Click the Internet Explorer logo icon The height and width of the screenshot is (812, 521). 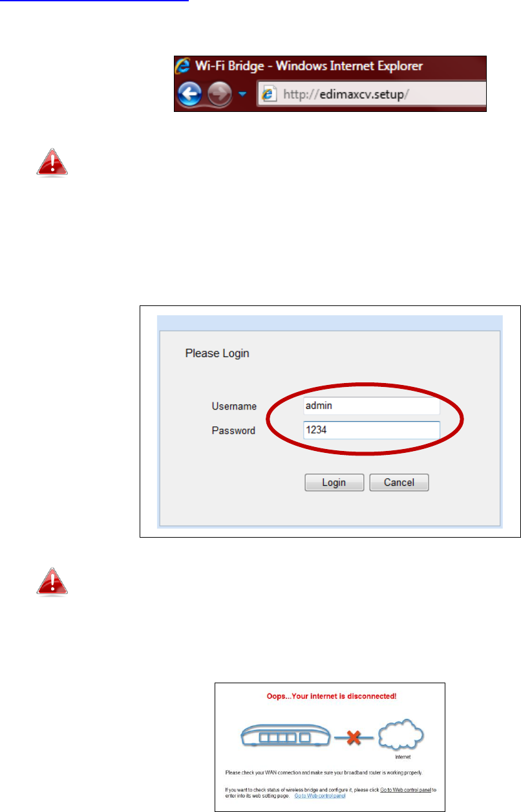[x=184, y=66]
